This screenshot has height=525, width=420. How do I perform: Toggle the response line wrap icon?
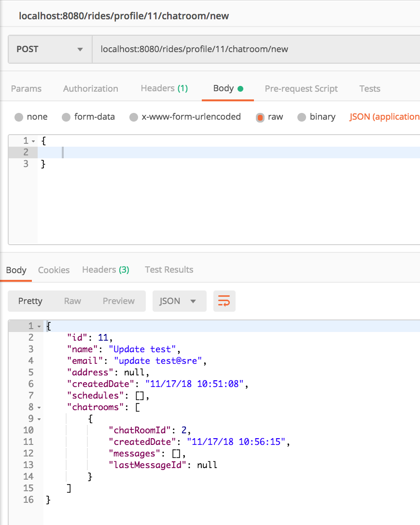click(224, 301)
